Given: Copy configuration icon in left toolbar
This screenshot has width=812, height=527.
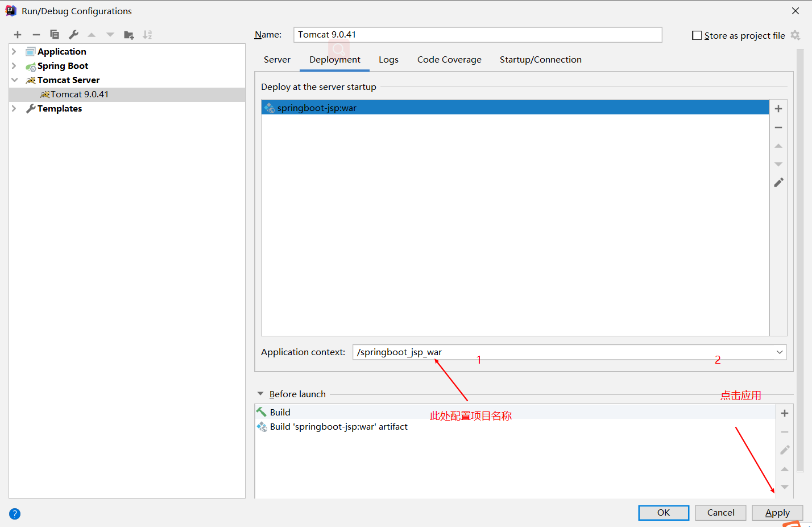Looking at the screenshot, I should 55,35.
